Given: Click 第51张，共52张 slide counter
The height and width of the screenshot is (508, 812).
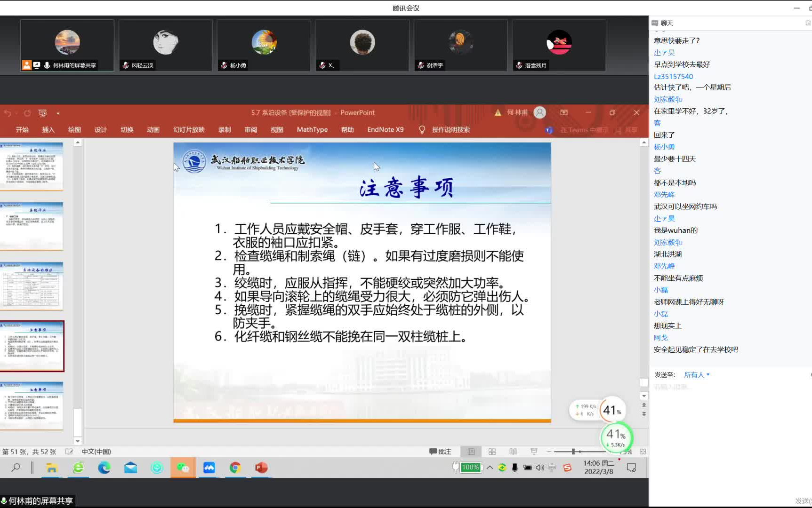Looking at the screenshot, I should 29,452.
